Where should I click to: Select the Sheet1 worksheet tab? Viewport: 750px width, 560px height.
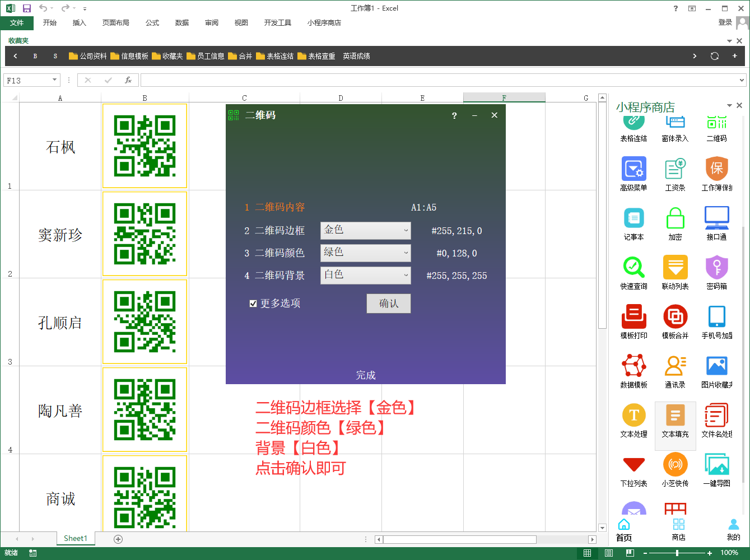pyautogui.click(x=76, y=538)
